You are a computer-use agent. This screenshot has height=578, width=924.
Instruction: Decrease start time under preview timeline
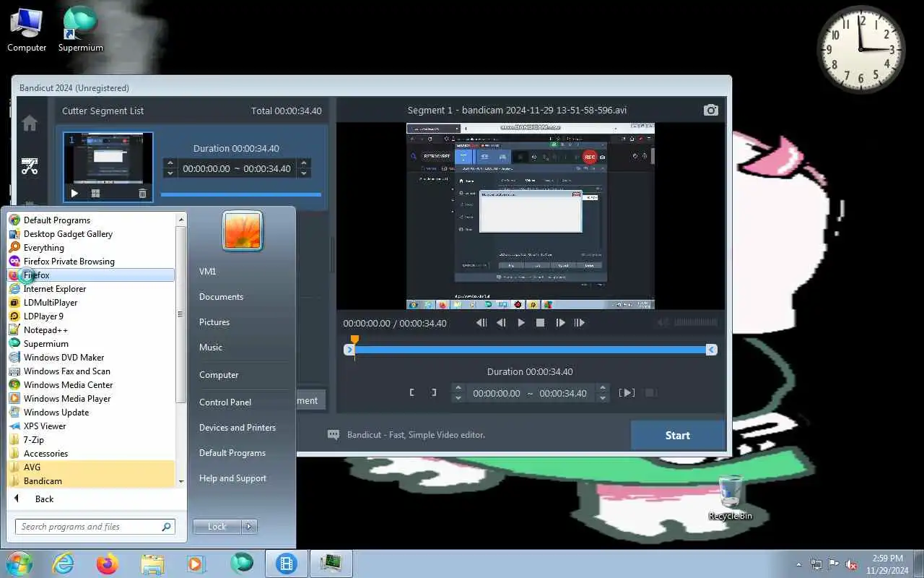coord(458,398)
